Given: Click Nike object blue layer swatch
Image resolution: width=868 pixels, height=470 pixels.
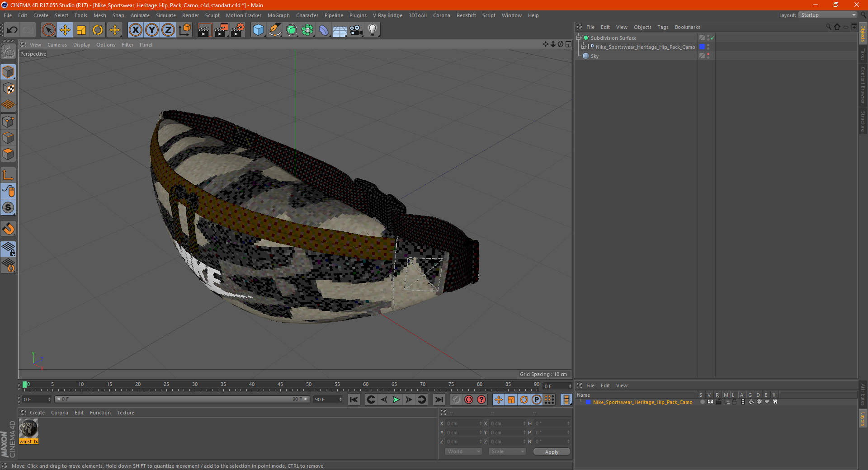Looking at the screenshot, I should [x=702, y=47].
